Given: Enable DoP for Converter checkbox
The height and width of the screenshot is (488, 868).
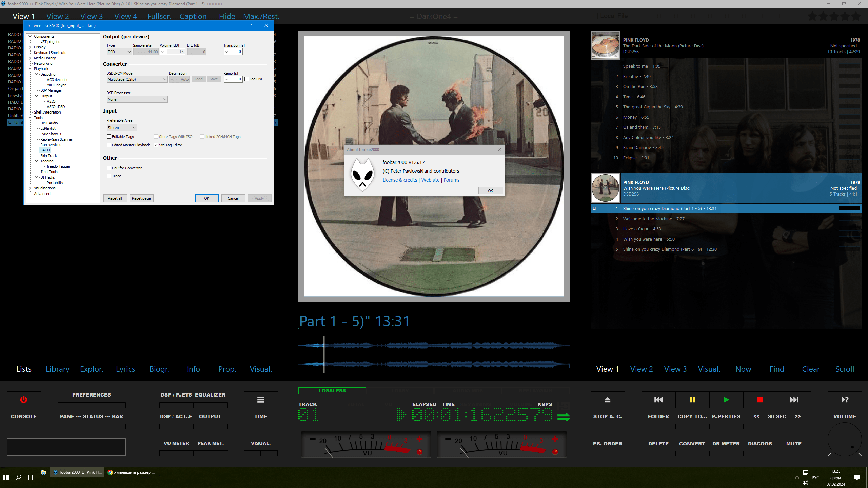Looking at the screenshot, I should point(109,168).
